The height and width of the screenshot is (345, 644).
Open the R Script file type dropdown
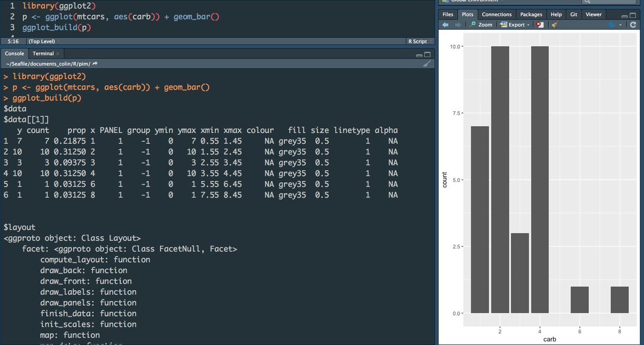tap(420, 41)
